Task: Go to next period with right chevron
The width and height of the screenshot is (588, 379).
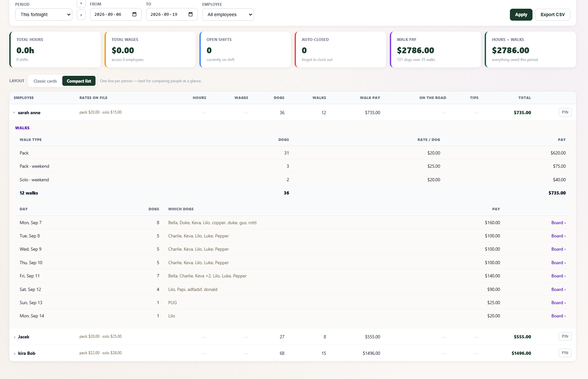Action: pos(81,15)
